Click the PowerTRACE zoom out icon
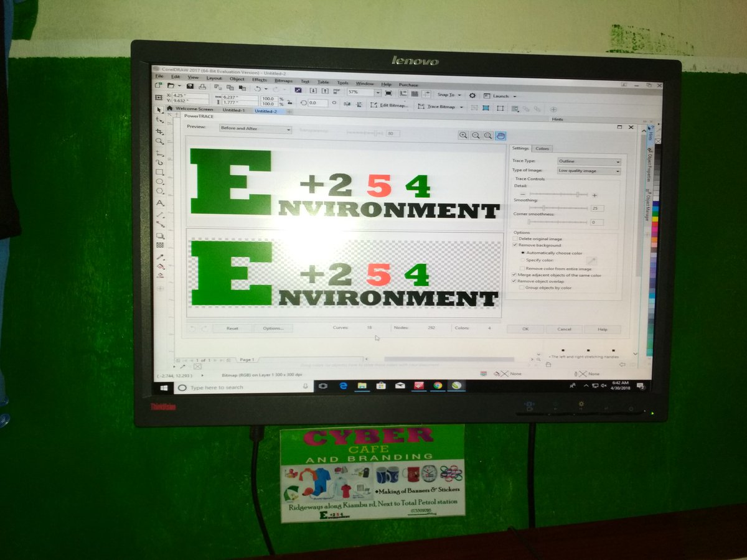Screen dimensions: 747x560 [476, 135]
